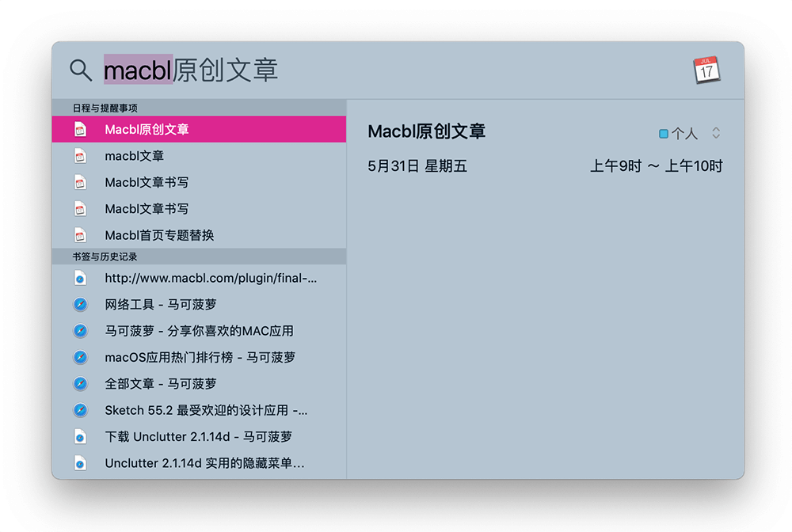Open 'macOS应用热门排行榜 - 马可菠萝' result
The image size is (792, 532).
(199, 357)
